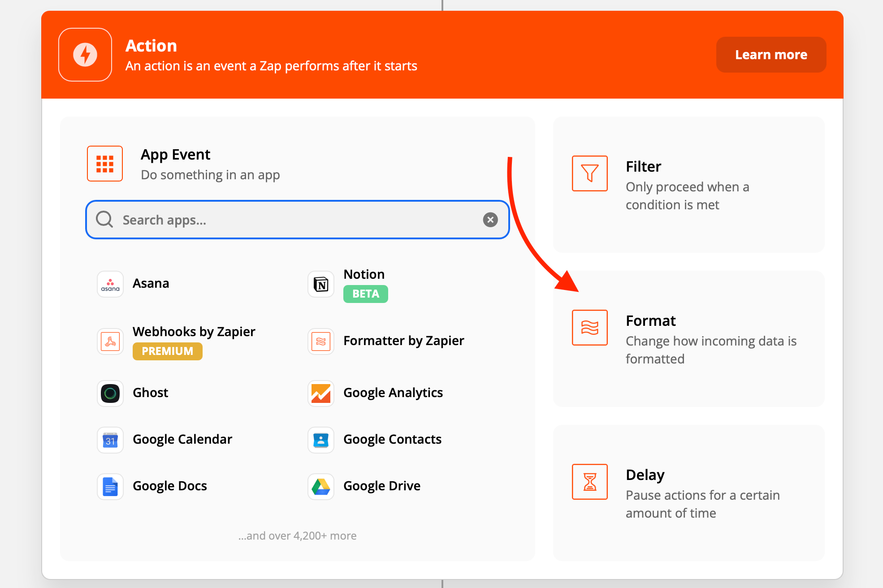
Task: Select the Google Calendar icon
Action: click(x=110, y=440)
